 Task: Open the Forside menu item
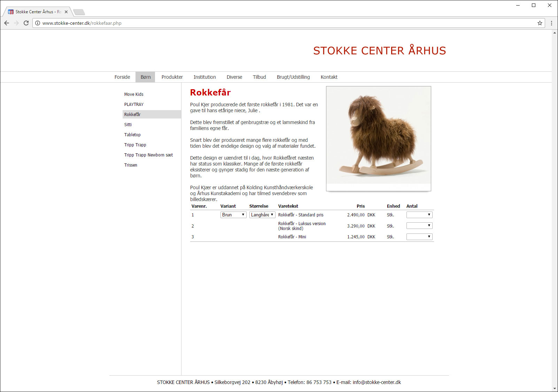[x=122, y=77]
